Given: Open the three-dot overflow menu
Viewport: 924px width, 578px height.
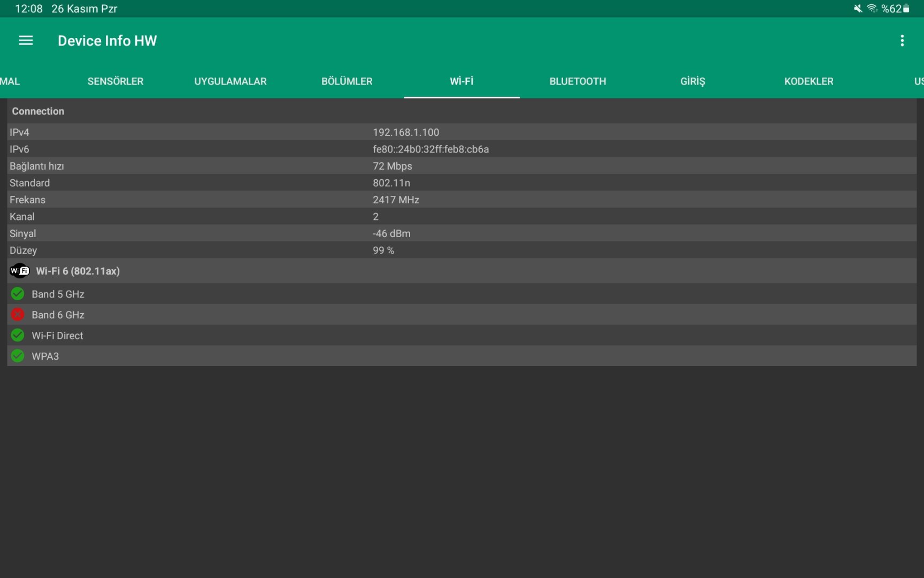Looking at the screenshot, I should pos(902,41).
